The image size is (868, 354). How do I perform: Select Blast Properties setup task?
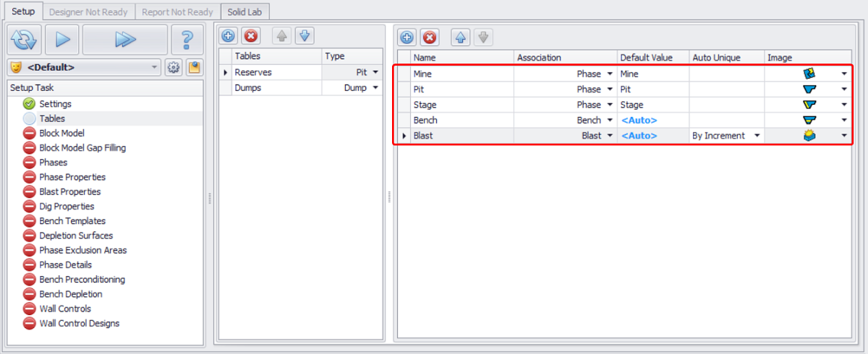click(x=70, y=191)
